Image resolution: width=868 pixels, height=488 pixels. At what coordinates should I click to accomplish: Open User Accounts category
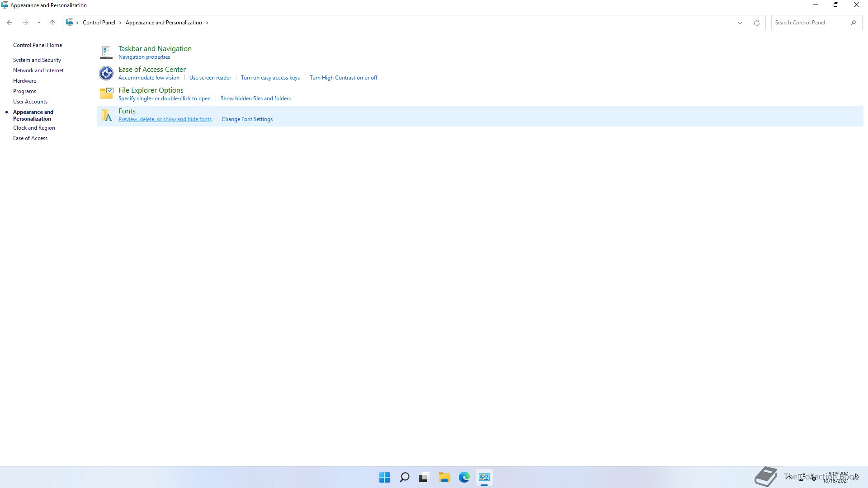30,102
